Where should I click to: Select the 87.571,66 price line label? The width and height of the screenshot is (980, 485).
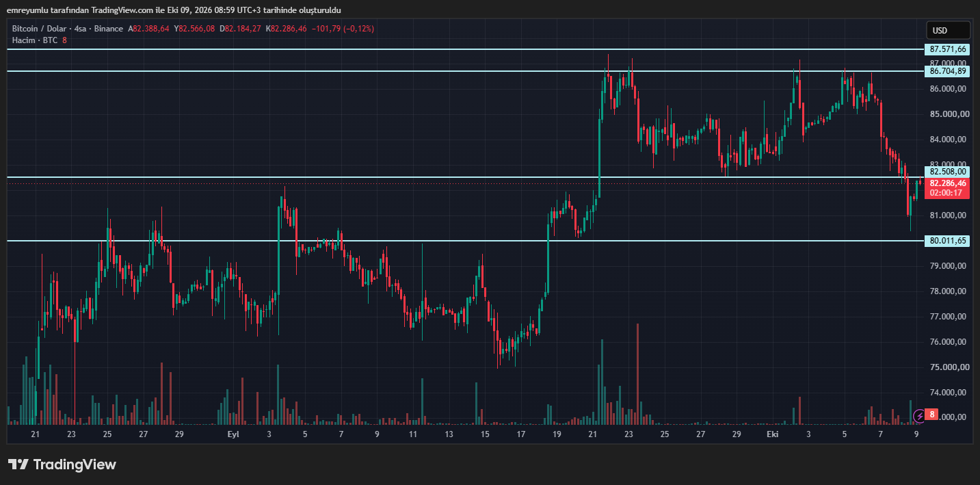947,49
